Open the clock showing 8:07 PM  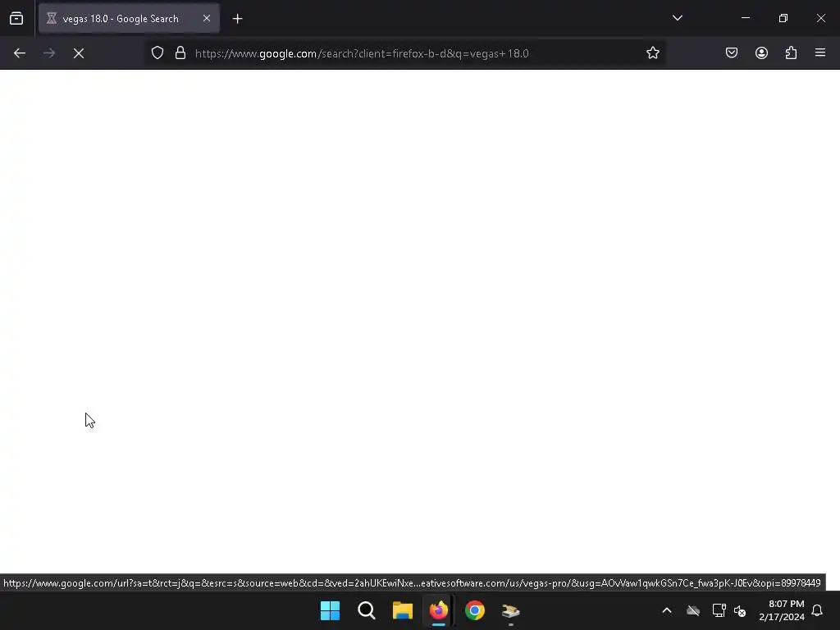coord(782,610)
